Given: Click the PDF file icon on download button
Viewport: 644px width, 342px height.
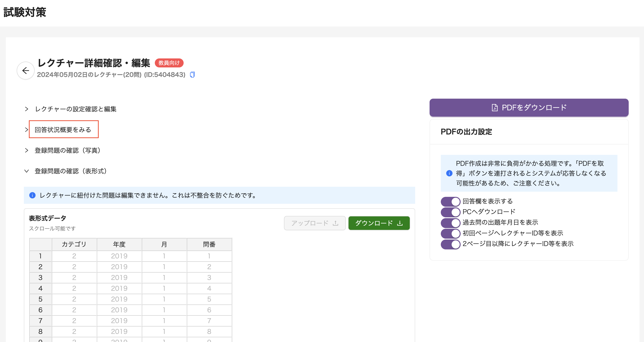Looking at the screenshot, I should pos(495,108).
